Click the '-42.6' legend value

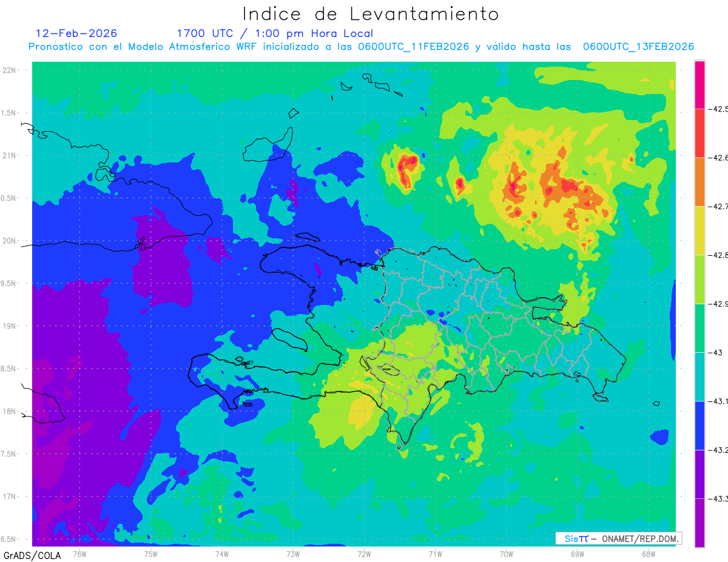point(718,158)
